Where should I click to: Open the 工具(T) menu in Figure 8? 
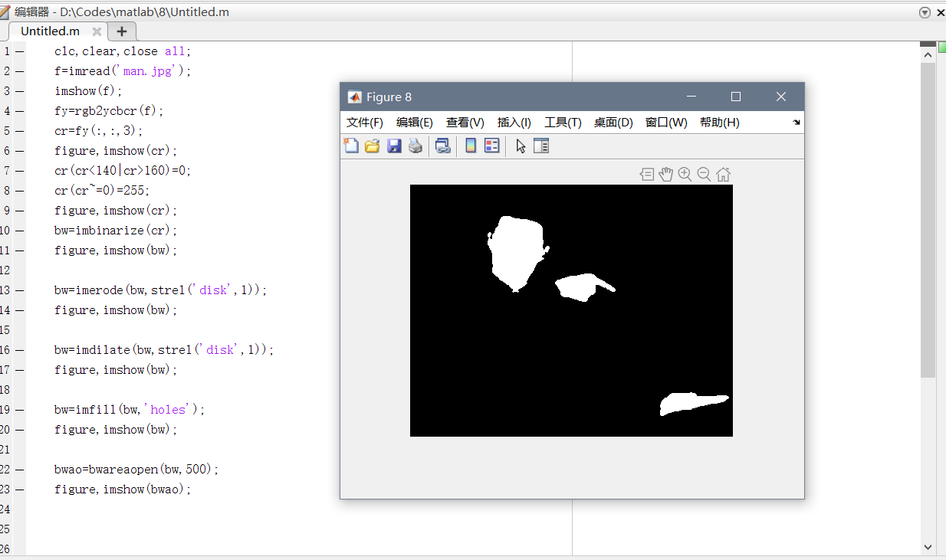tap(563, 123)
